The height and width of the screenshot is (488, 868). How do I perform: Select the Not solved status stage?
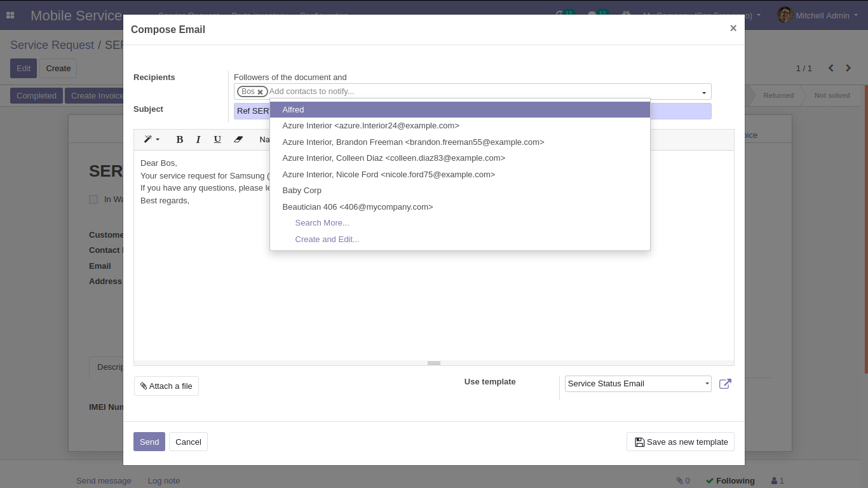click(x=832, y=95)
